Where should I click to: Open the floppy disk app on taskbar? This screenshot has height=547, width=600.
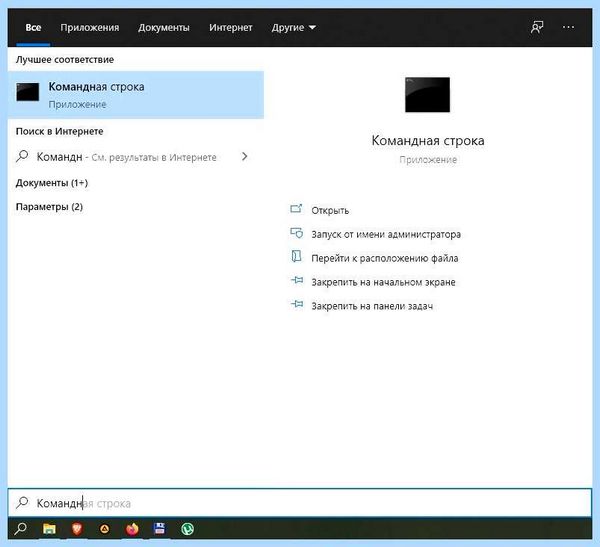pos(160,529)
